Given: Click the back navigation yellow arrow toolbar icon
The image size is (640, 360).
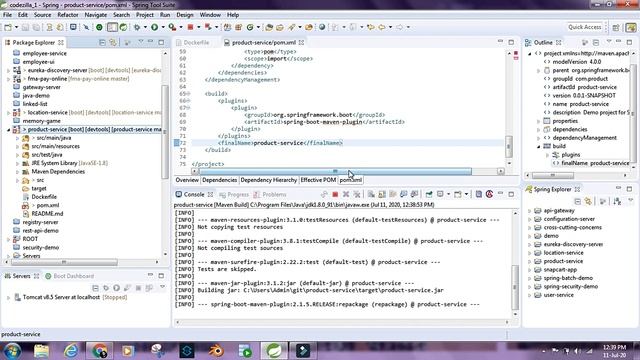Looking at the screenshot, I should (x=381, y=27).
